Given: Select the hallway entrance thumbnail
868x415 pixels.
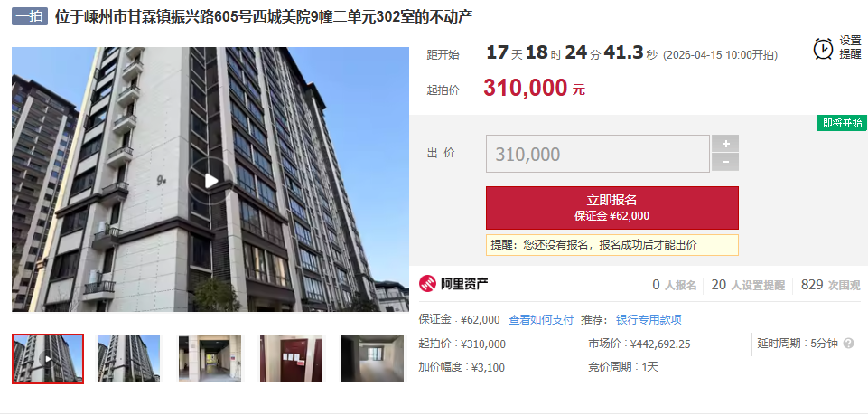Looking at the screenshot, I should point(210,358).
